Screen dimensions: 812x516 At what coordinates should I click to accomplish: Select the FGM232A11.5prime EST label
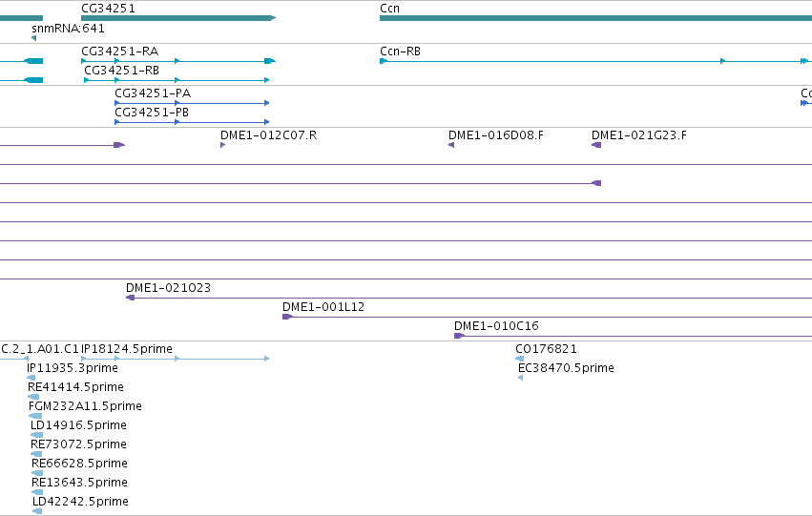point(85,406)
